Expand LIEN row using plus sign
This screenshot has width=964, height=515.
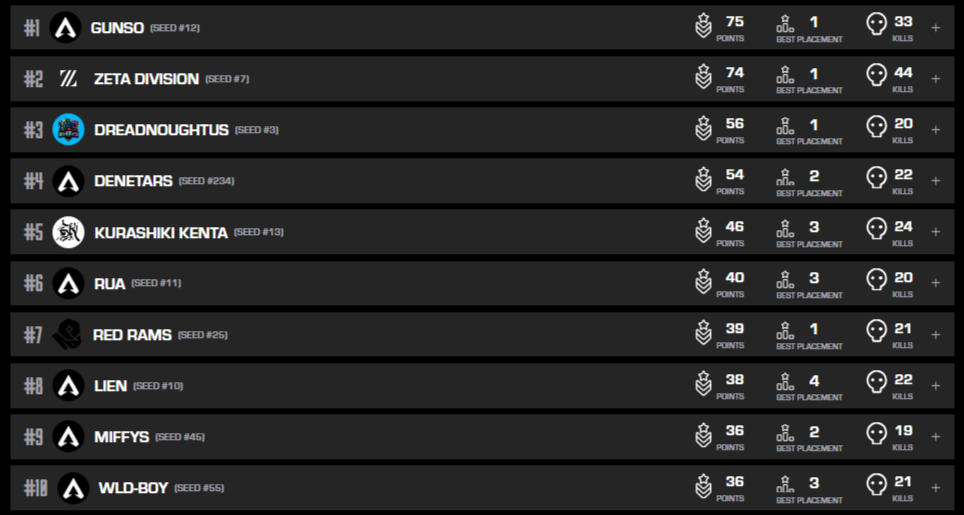935,386
